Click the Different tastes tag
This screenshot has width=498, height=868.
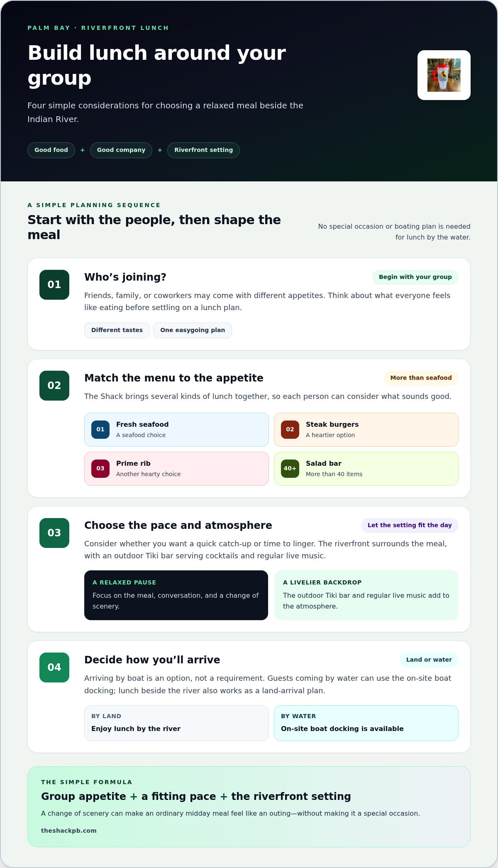click(117, 330)
